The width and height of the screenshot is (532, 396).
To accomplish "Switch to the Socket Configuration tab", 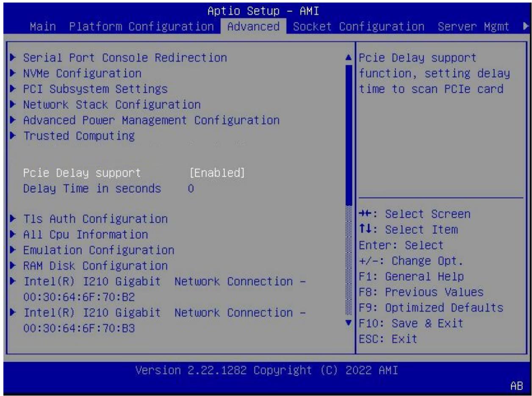I will (x=358, y=27).
